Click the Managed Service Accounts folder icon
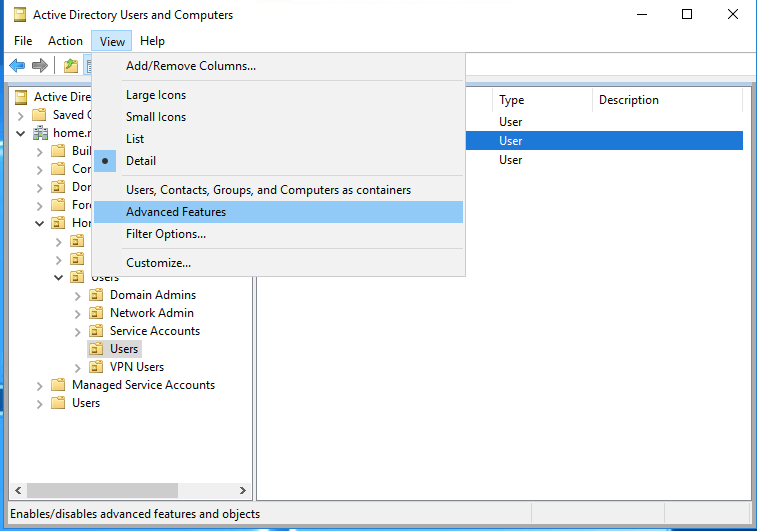The width and height of the screenshot is (757, 531). pos(58,385)
